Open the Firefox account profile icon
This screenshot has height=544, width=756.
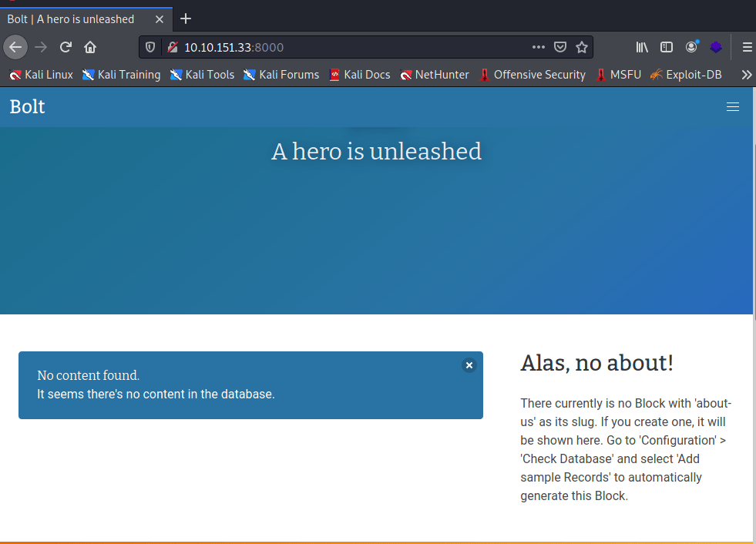[691, 47]
